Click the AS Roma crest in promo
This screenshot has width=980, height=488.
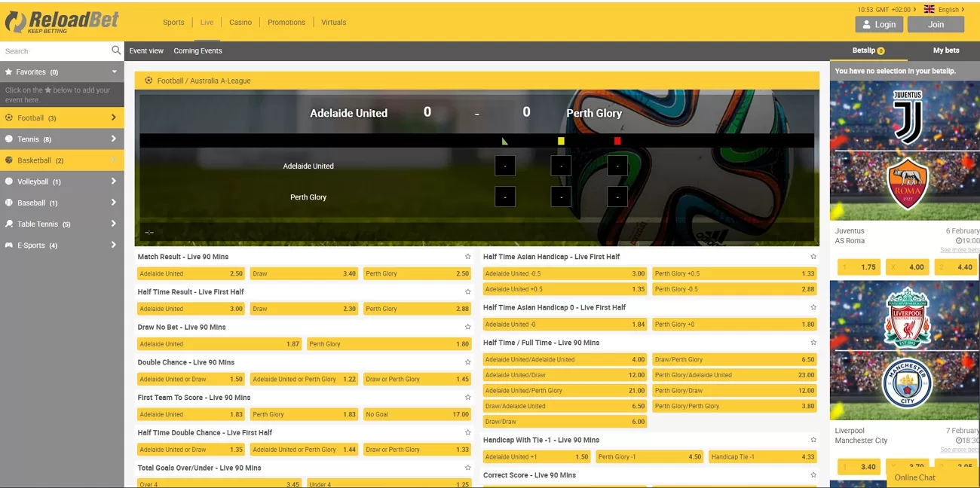(x=907, y=185)
